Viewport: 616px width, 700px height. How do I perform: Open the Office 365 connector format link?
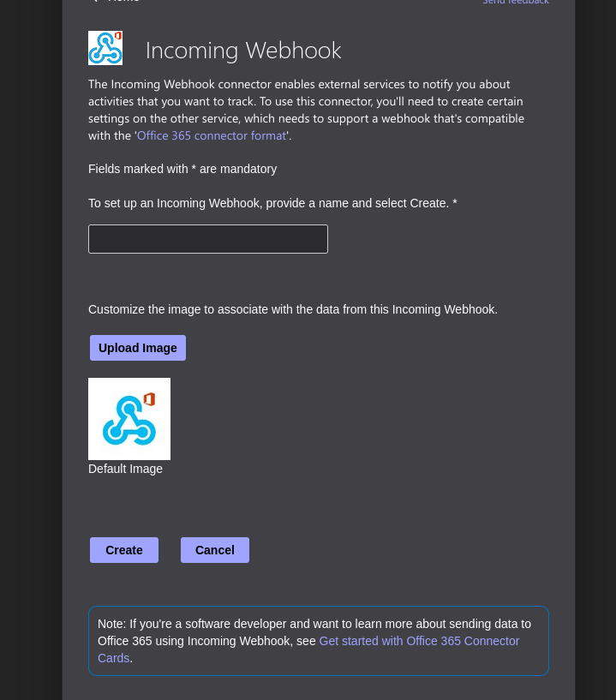tap(212, 135)
